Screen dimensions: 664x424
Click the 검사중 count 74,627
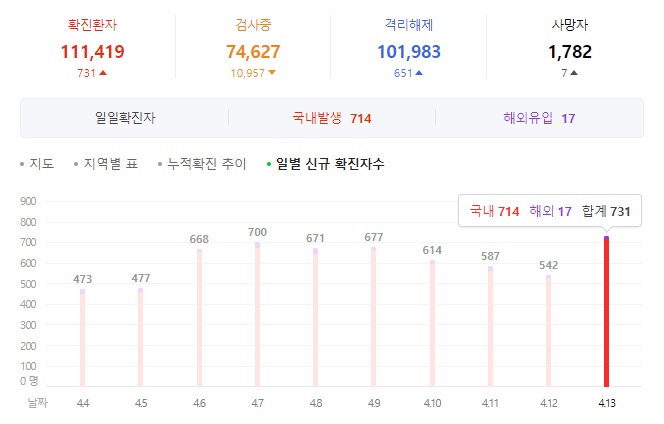click(253, 52)
